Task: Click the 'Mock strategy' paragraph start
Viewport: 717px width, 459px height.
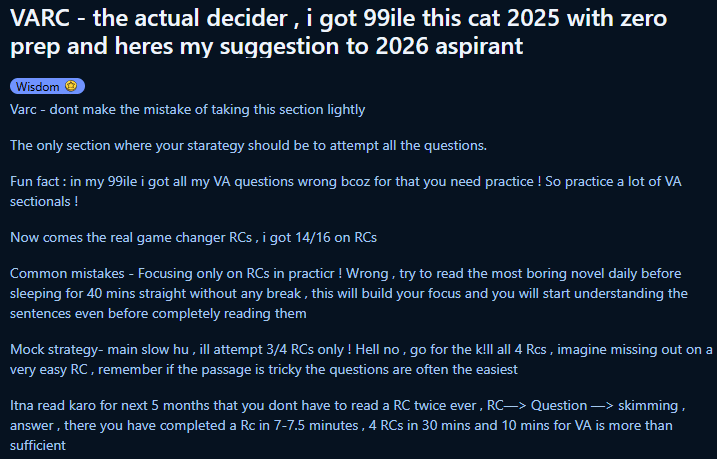Action: 54,350
